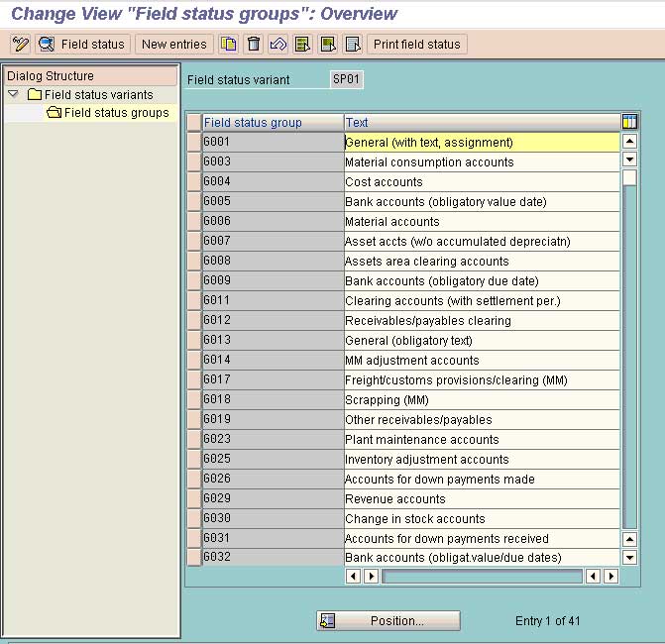
Task: Click the right-end scroll-right arrow
Action: 610,576
